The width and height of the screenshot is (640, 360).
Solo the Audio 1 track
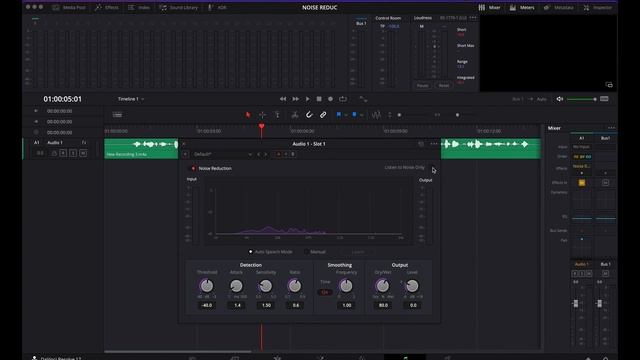pos(73,153)
